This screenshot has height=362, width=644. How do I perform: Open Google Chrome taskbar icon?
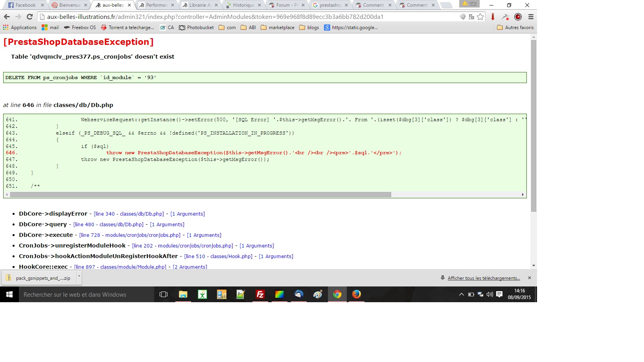point(337,294)
